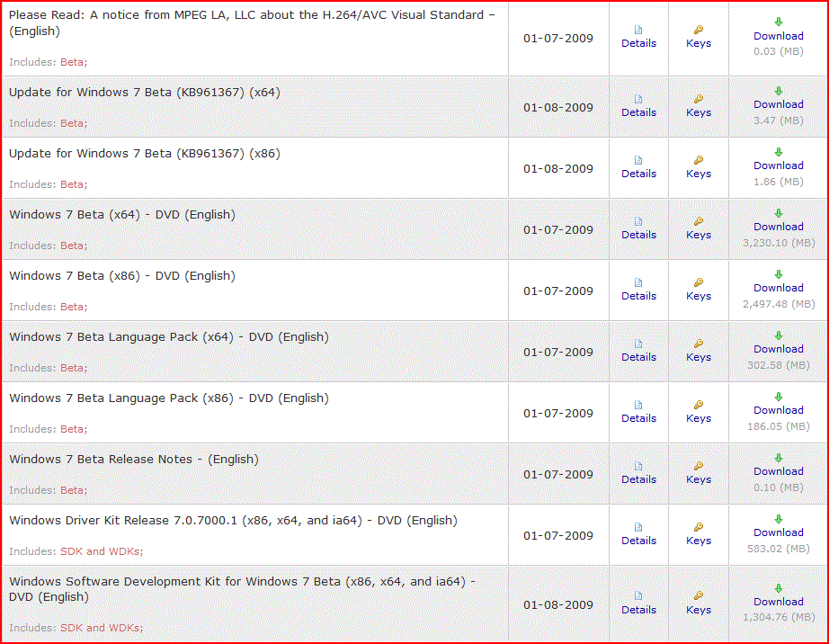Click Details document icon for Beta Release Notes
Viewport: 829px width, 644px height.
[x=638, y=466]
